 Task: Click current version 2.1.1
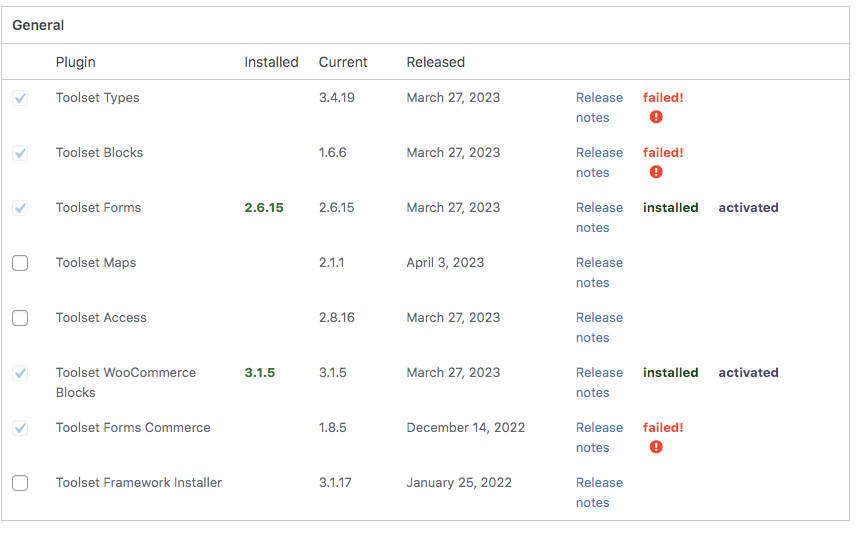tap(331, 263)
